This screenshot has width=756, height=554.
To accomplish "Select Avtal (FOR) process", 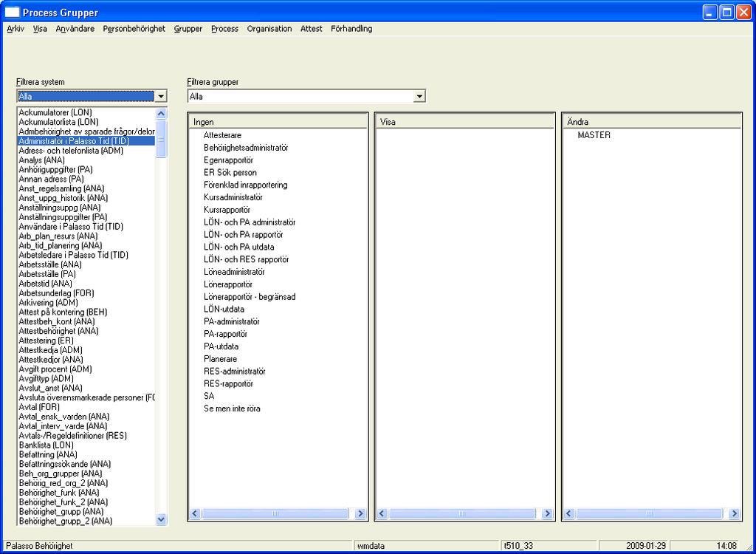I will pos(39,407).
